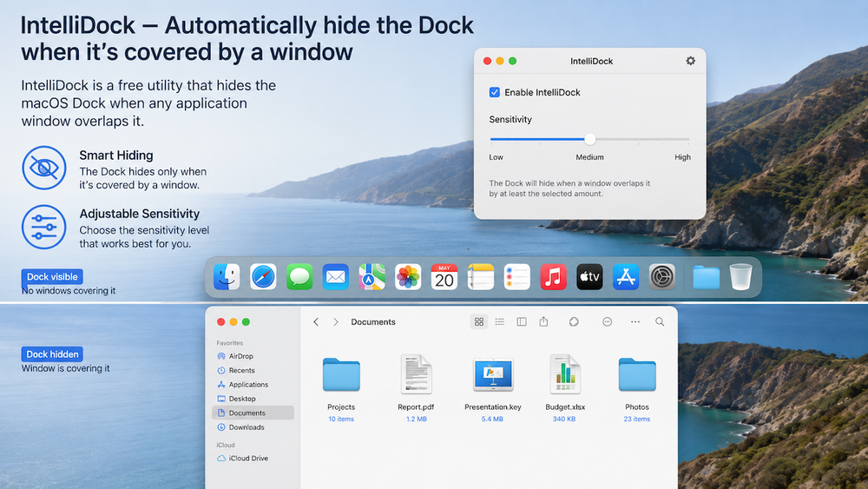Select the Projects folder
Screen dimensions: 868x489
click(341, 375)
